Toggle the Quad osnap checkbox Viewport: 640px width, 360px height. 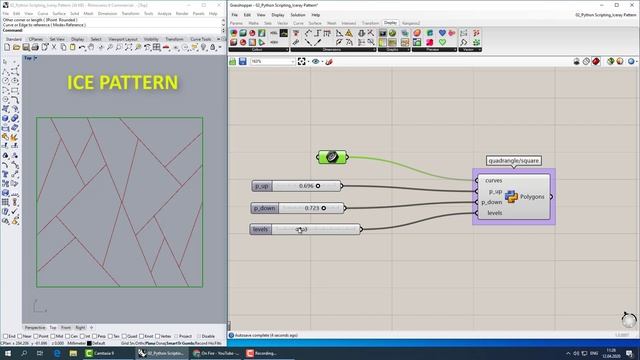click(124, 336)
